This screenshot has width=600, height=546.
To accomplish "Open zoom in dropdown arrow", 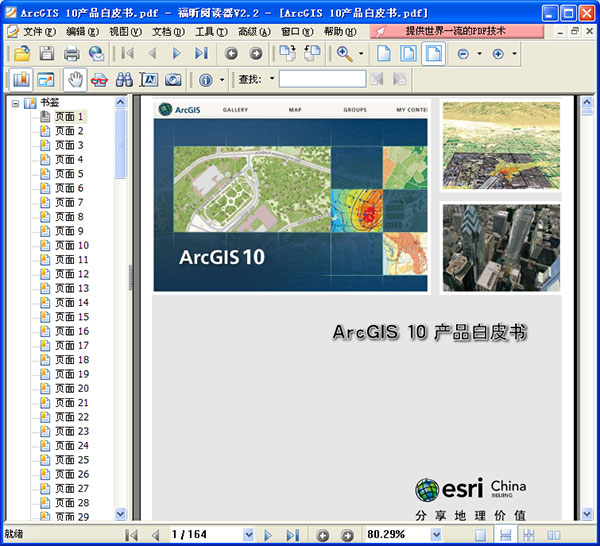I will pos(515,54).
